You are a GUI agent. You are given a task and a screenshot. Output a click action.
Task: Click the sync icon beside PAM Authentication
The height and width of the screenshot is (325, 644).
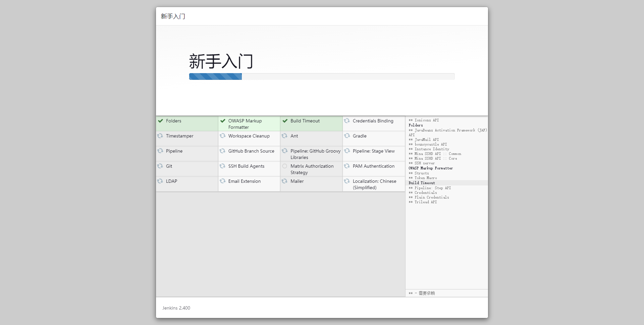point(347,166)
